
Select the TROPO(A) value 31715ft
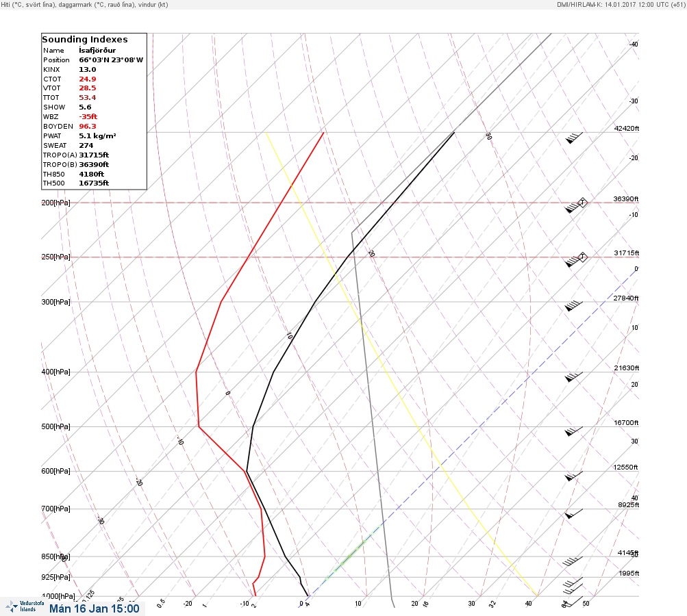pos(94,155)
